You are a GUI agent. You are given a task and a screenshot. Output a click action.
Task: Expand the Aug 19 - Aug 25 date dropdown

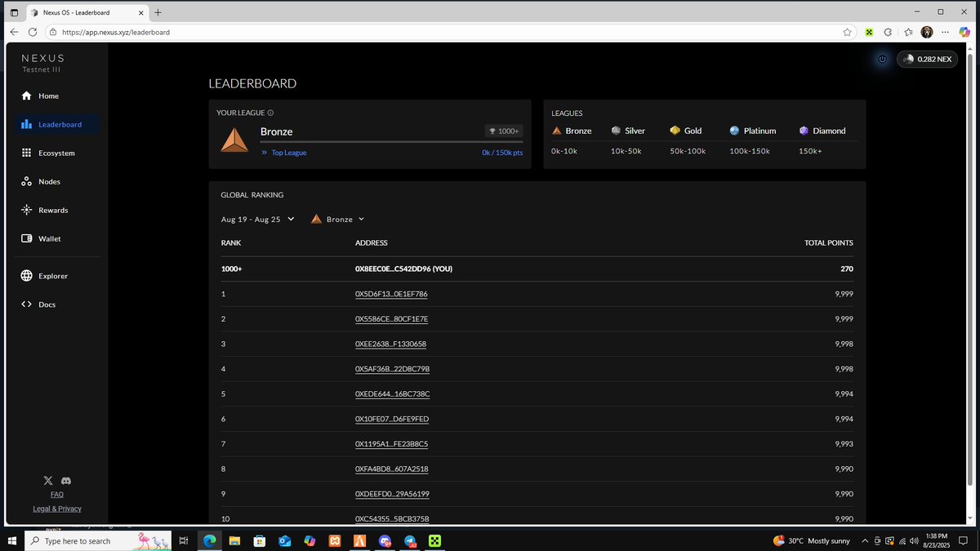257,219
